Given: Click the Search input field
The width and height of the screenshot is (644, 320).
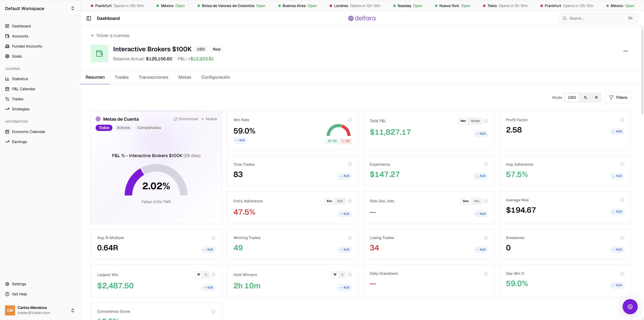Looking at the screenshot, I should click(x=598, y=18).
